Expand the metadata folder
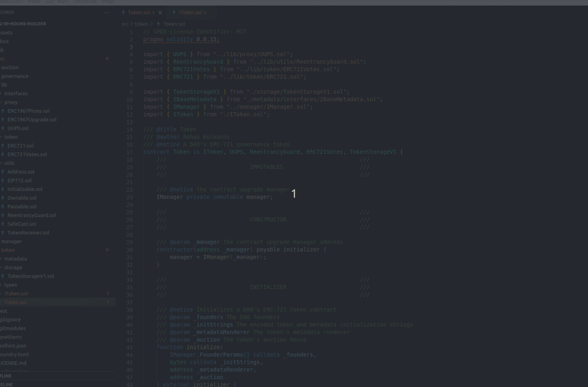This screenshot has width=588, height=387. click(15, 259)
